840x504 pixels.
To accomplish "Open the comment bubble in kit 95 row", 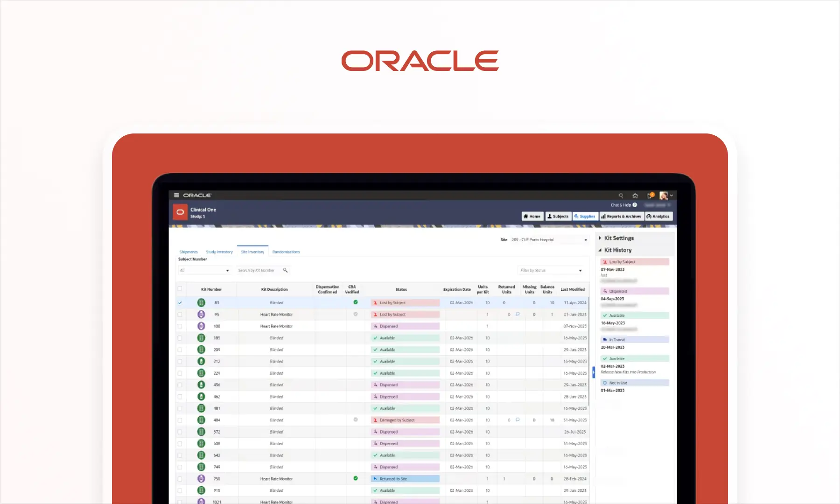I will (x=518, y=314).
